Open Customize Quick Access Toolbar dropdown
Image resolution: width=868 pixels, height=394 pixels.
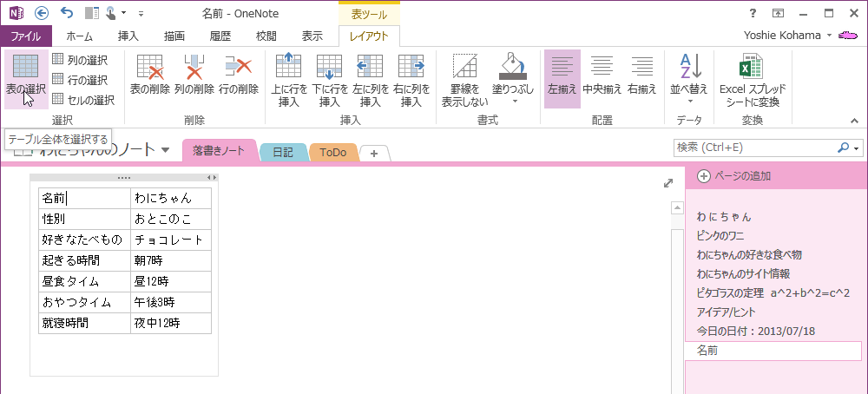(141, 13)
